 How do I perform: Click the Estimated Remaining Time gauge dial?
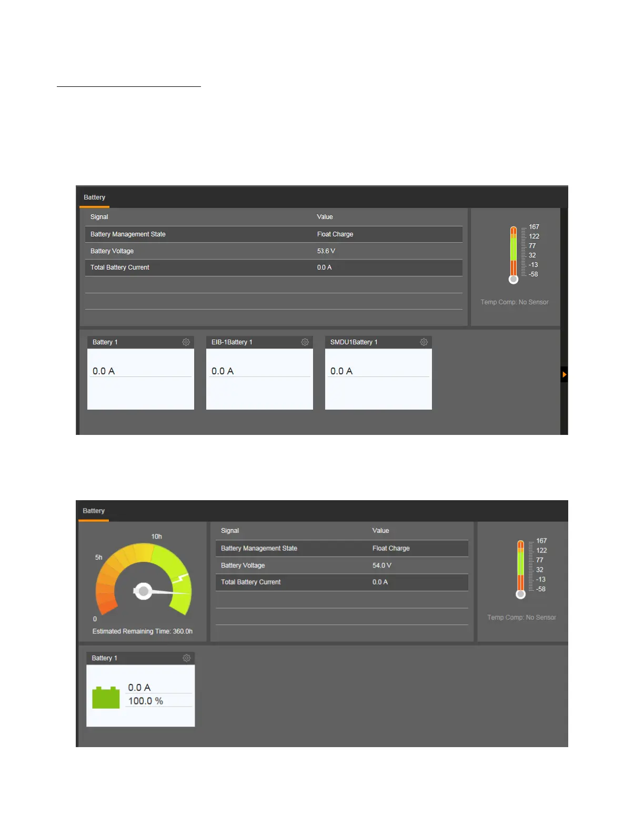pos(143,580)
